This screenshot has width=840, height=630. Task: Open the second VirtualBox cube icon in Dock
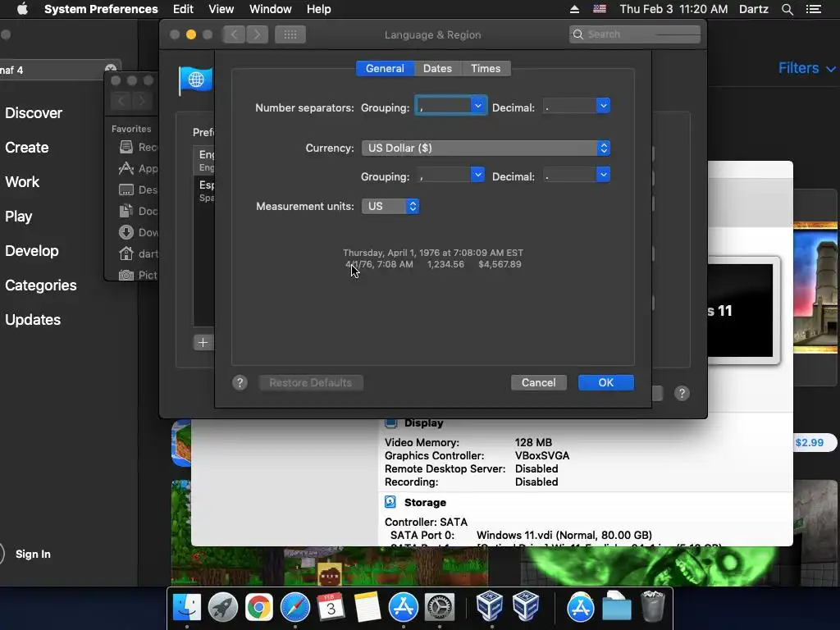525,606
